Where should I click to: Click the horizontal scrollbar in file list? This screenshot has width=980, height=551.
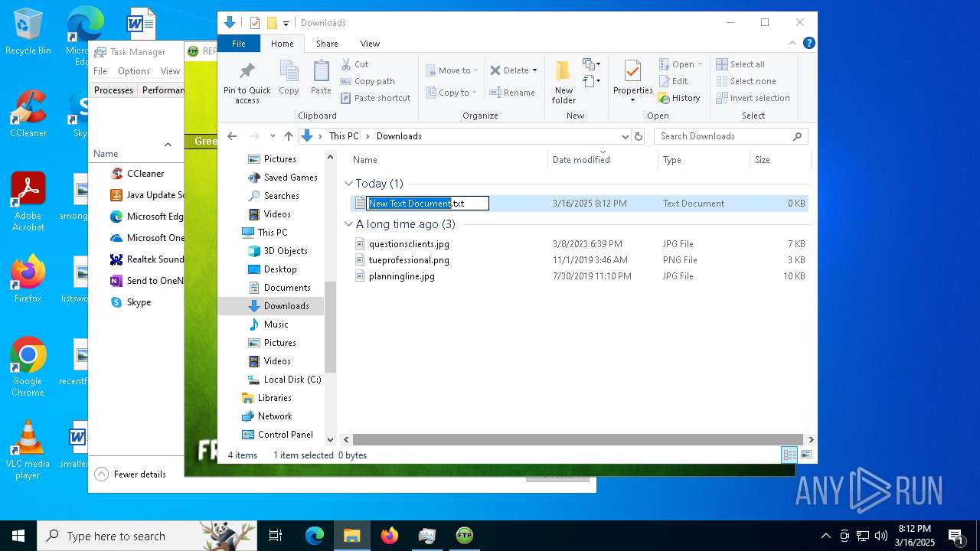tap(578, 440)
